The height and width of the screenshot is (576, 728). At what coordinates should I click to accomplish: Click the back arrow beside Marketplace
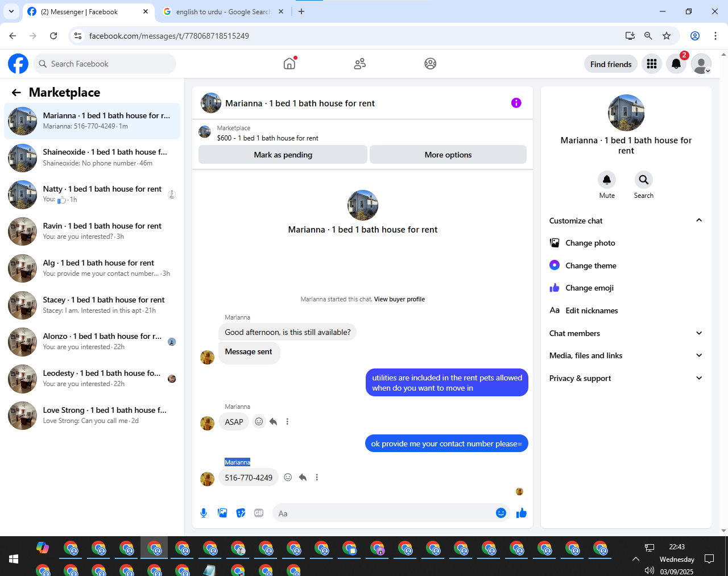click(16, 92)
